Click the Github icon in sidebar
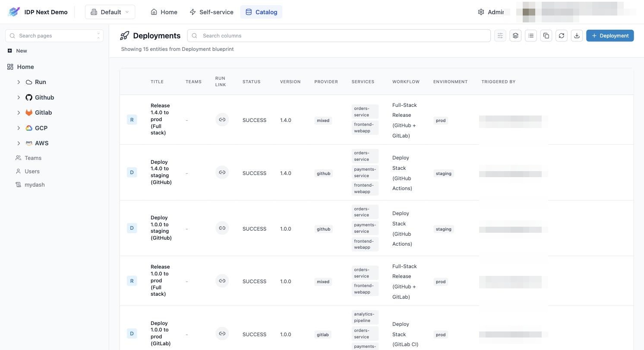The image size is (644, 350). click(29, 97)
